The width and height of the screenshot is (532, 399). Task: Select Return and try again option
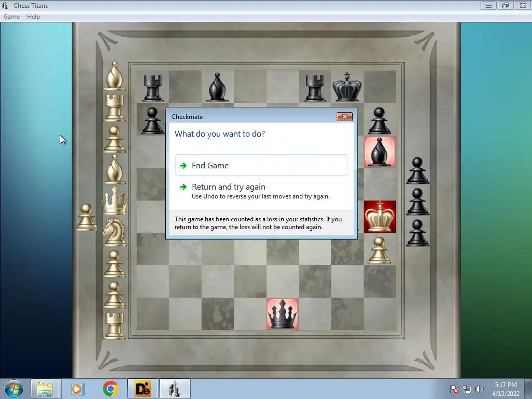261,191
